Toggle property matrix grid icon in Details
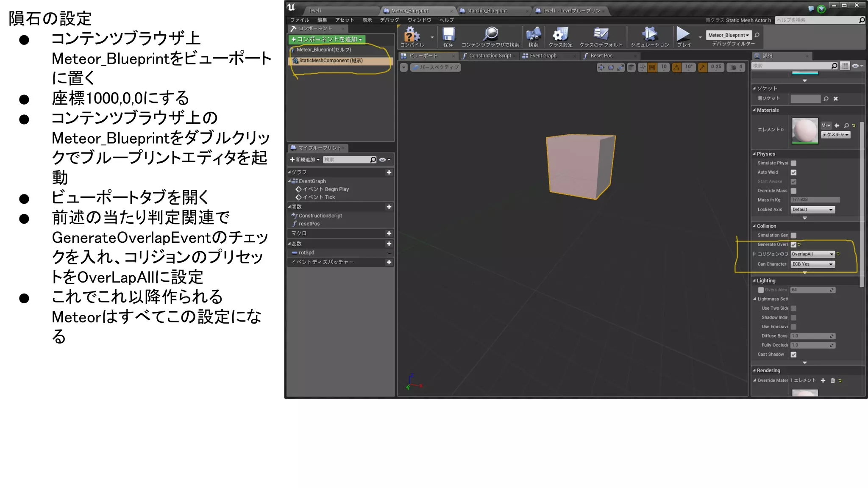 pyautogui.click(x=845, y=66)
